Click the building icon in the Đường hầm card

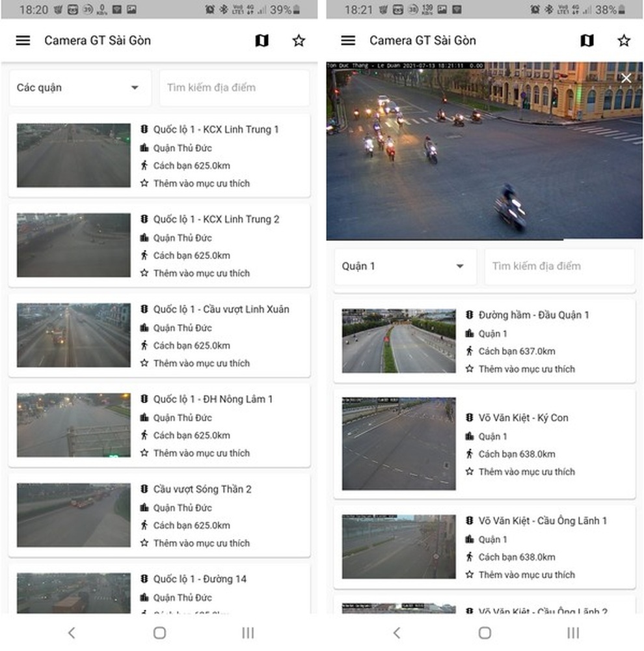(469, 333)
